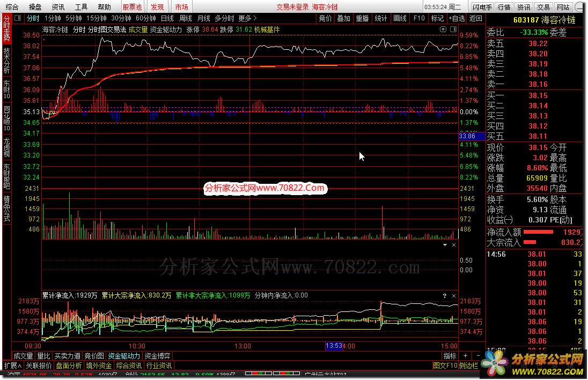The height and width of the screenshot is (380, 588).
Task: Click the 13:53 time axis marker
Action: [x=334, y=346]
